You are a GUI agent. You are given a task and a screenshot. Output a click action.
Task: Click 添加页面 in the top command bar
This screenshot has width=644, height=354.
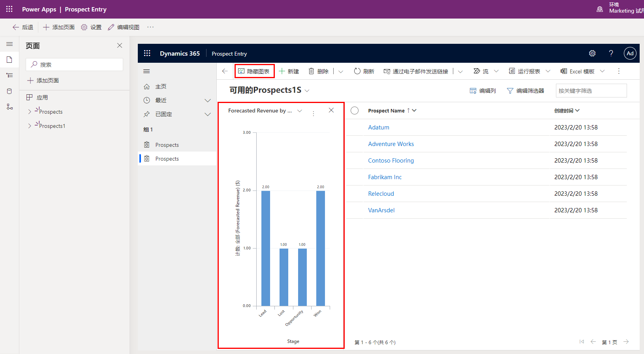tap(59, 27)
